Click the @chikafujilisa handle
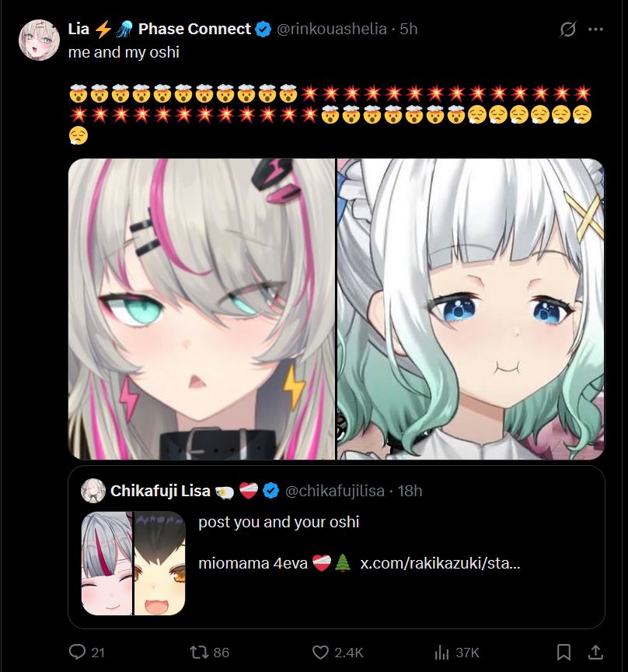Viewport: 628px width, 672px height. 334,491
